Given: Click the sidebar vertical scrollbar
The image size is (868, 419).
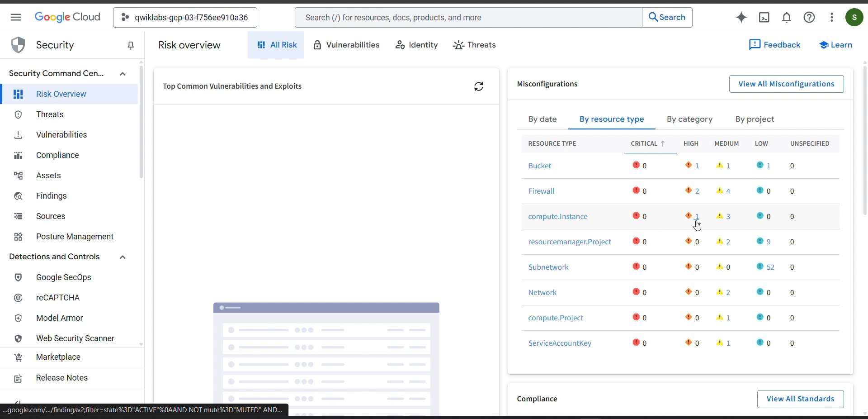Looking at the screenshot, I should pos(141,122).
